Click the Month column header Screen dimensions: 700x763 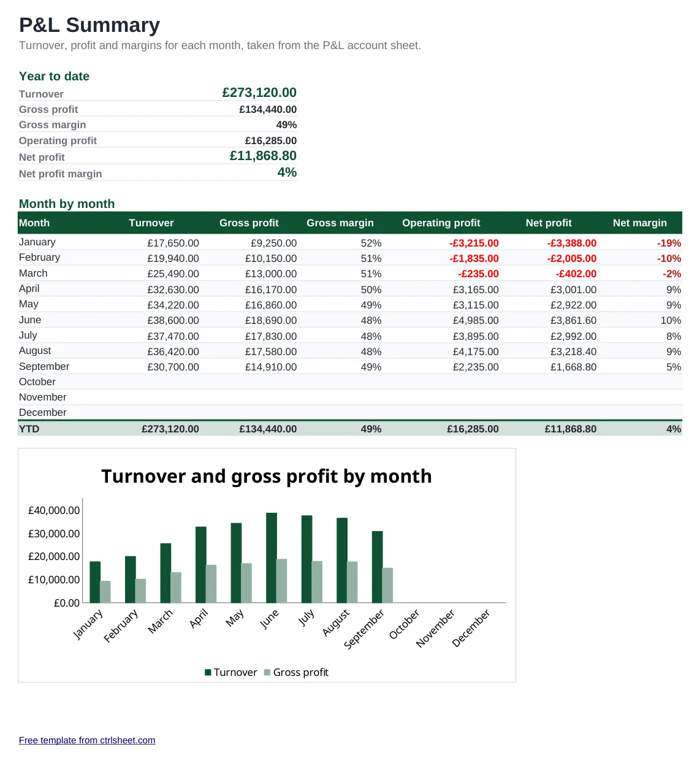(x=34, y=223)
